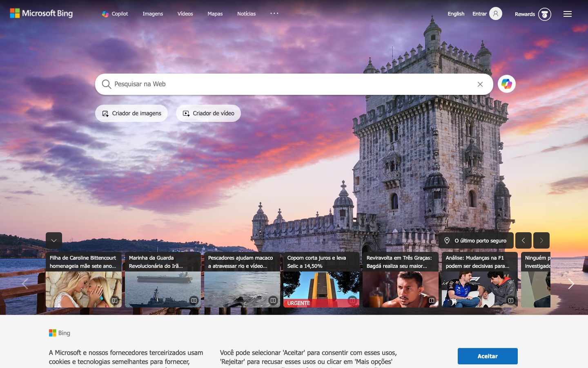Click the Criador de imagens button
The height and width of the screenshot is (368, 588).
tap(131, 113)
